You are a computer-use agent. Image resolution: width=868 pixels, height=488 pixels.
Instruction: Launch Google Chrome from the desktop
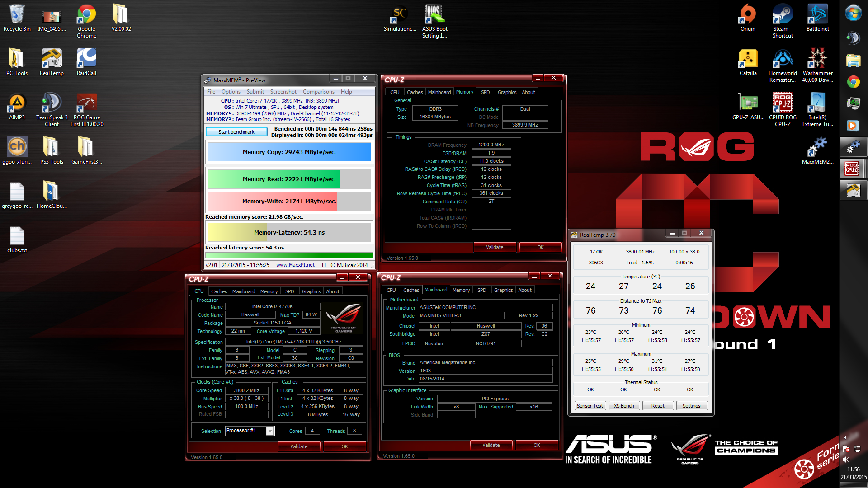click(86, 21)
